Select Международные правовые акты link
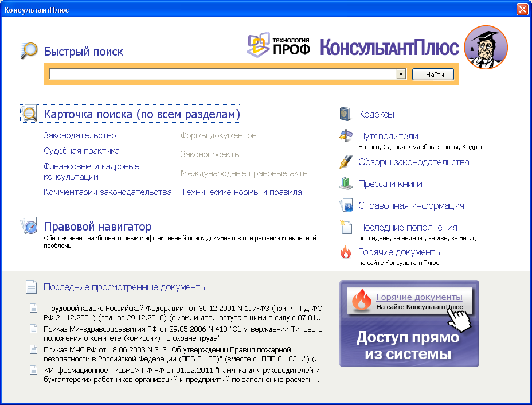Screen dimensions: 532x405 pos(245,173)
